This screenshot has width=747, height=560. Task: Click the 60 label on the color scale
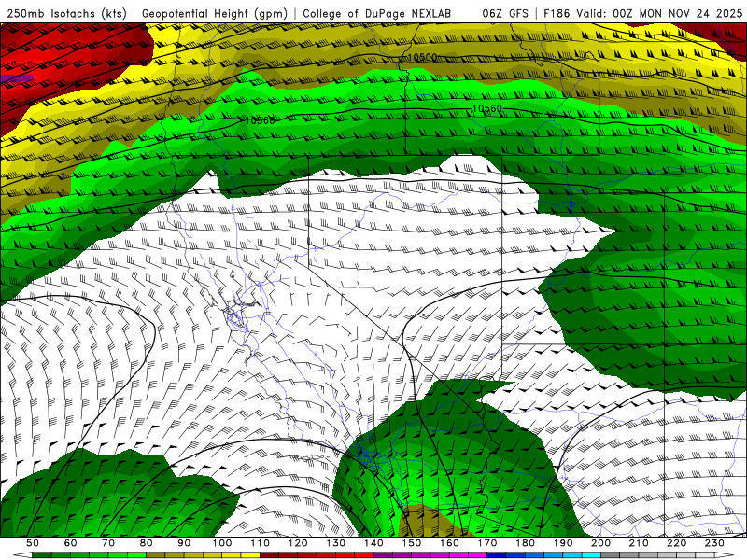click(x=71, y=543)
